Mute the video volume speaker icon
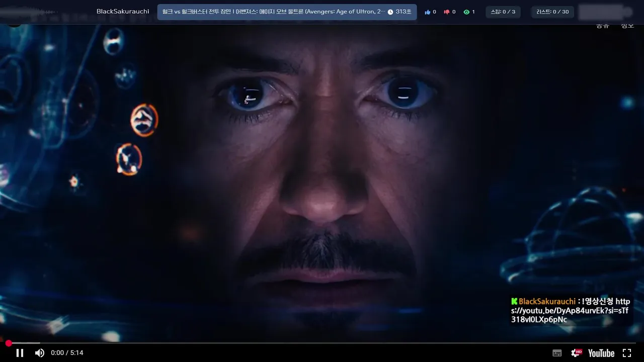Image resolution: width=644 pixels, height=362 pixels. (39, 353)
